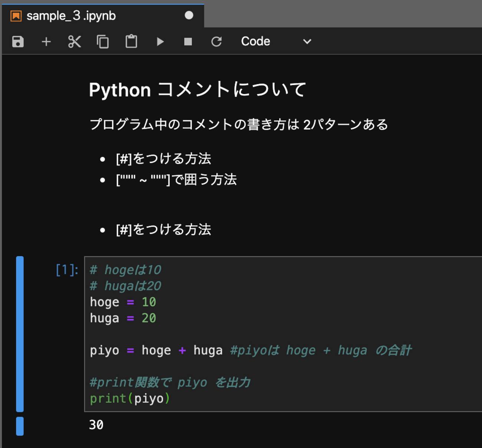Cut the selected cell using scissors icon

(x=75, y=42)
